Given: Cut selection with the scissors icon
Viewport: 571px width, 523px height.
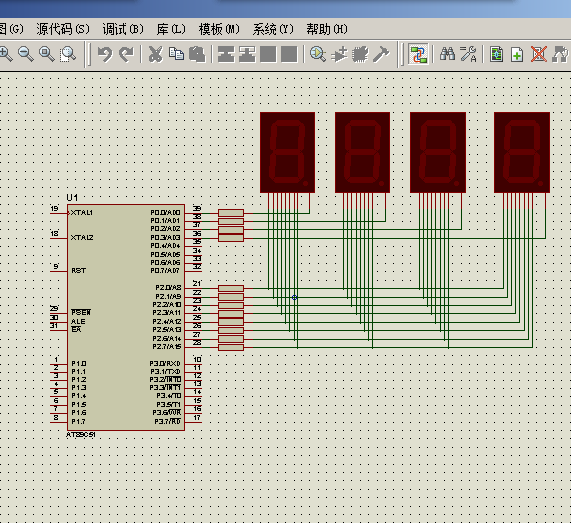Looking at the screenshot, I should coord(155,54).
